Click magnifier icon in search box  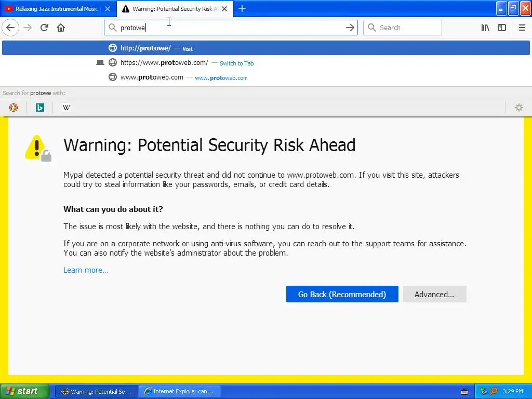372,28
